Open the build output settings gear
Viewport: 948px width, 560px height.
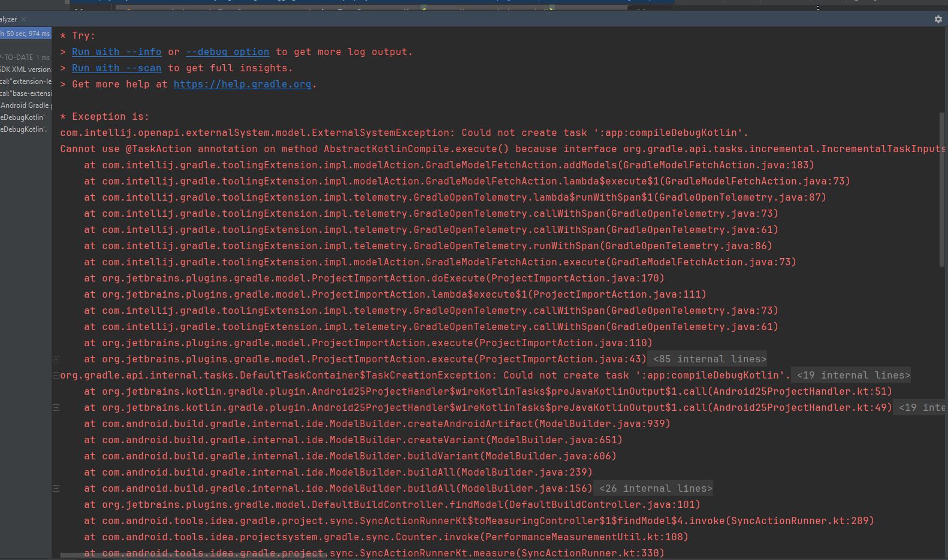click(x=938, y=19)
